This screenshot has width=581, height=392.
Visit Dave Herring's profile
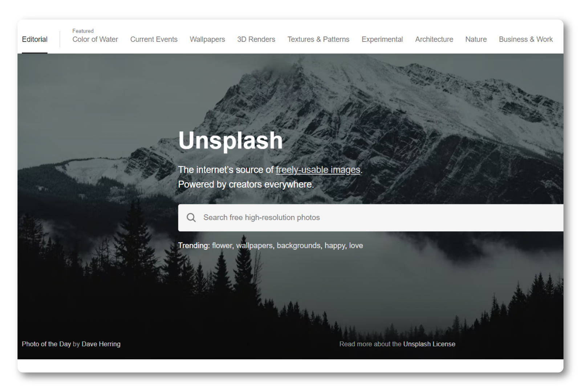(101, 344)
